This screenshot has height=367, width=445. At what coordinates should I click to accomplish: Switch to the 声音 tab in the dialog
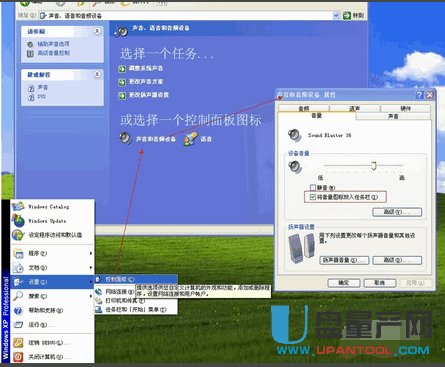pos(393,116)
